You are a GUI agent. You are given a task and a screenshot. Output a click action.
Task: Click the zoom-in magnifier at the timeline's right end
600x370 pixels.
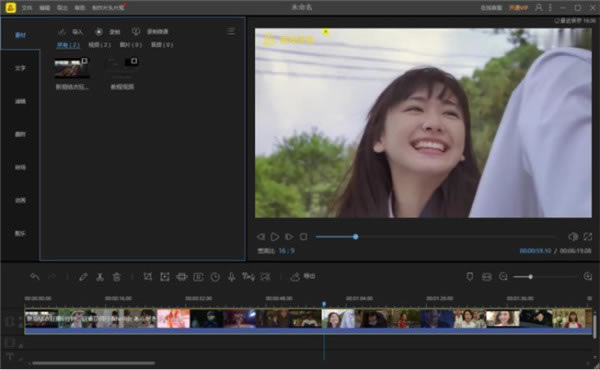[588, 276]
